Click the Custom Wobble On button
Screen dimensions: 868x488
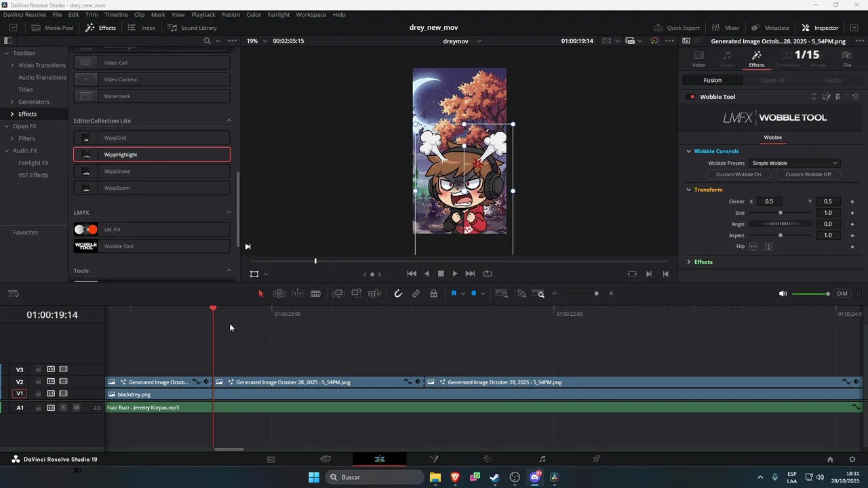738,174
